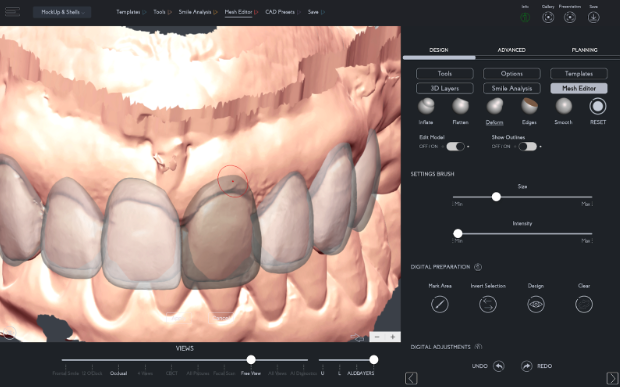Click the Clear icon in Digital Preparation
Image resolution: width=620 pixels, height=387 pixels.
[584, 304]
